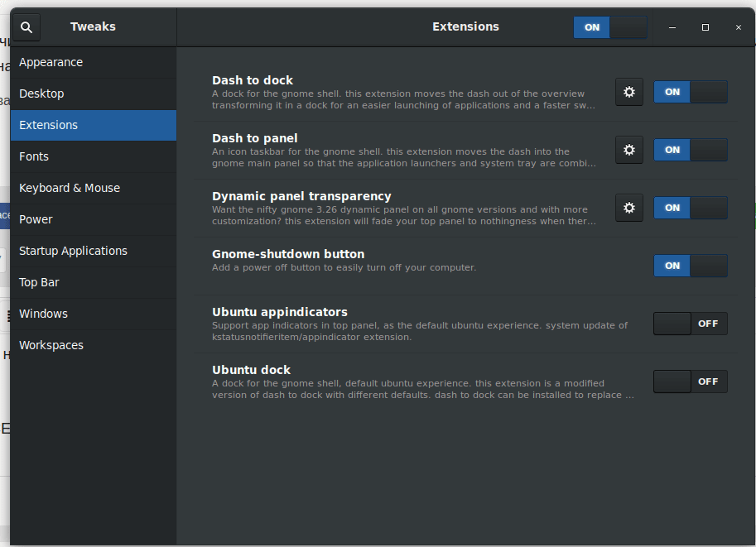Open Dynamic panel transparency settings gear

(628, 208)
